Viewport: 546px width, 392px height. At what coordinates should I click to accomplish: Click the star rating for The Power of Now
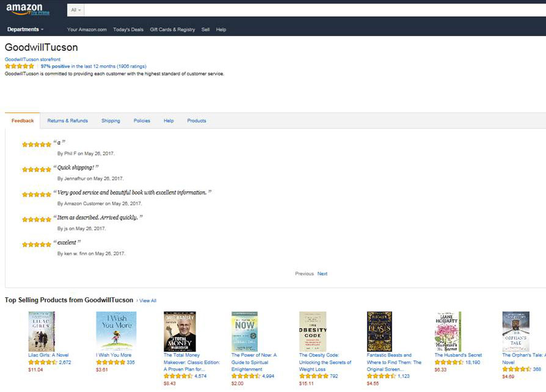(246, 376)
